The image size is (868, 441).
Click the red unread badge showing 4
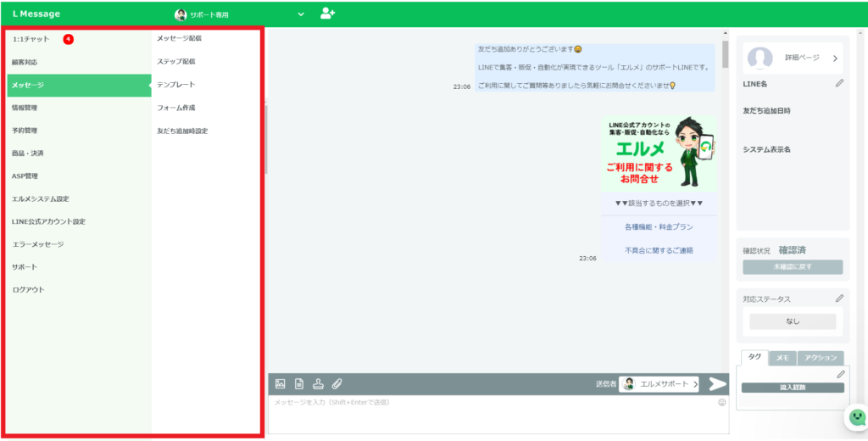tap(68, 39)
